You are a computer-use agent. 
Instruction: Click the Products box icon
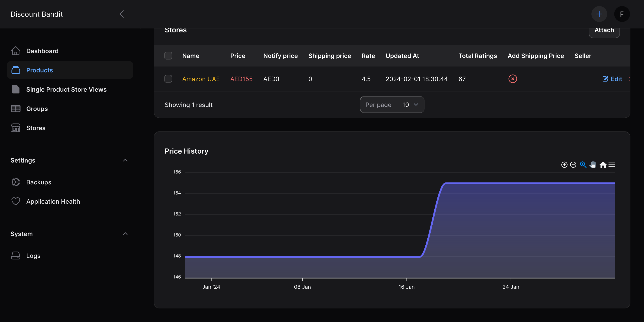coord(16,70)
